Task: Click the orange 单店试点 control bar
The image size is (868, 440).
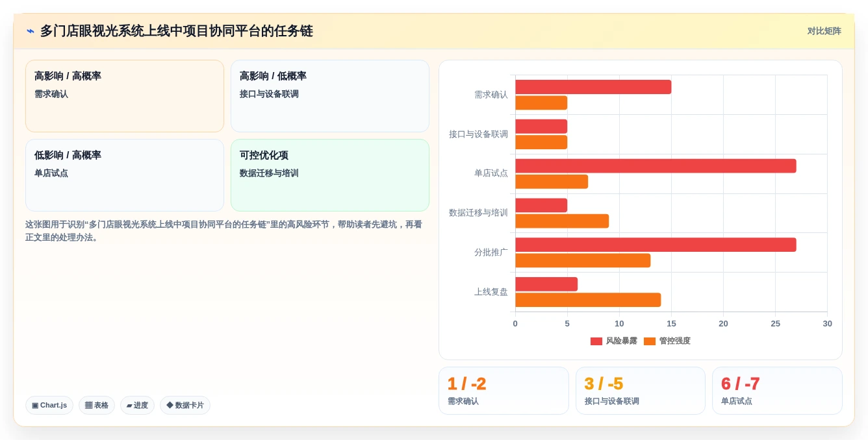Action: [552, 182]
